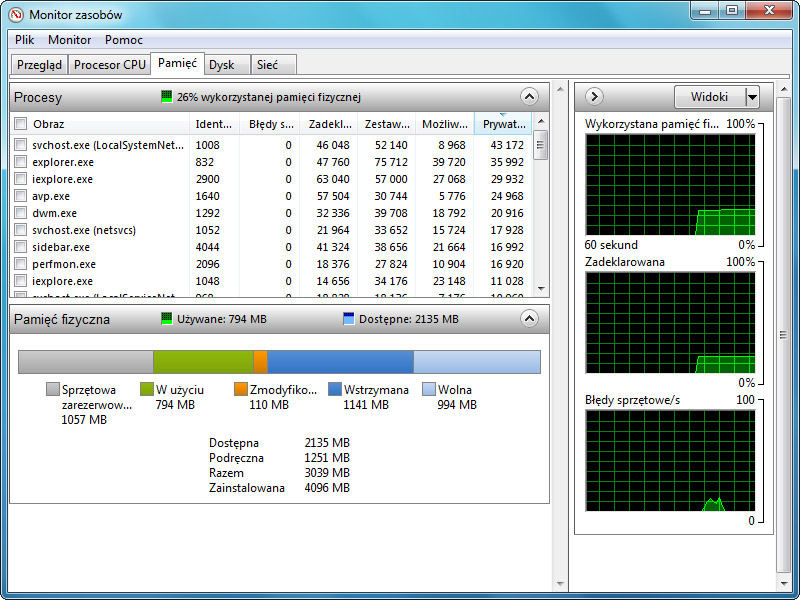Click the Razem 3039 MB value
The width and height of the screenshot is (800, 600).
(x=327, y=472)
